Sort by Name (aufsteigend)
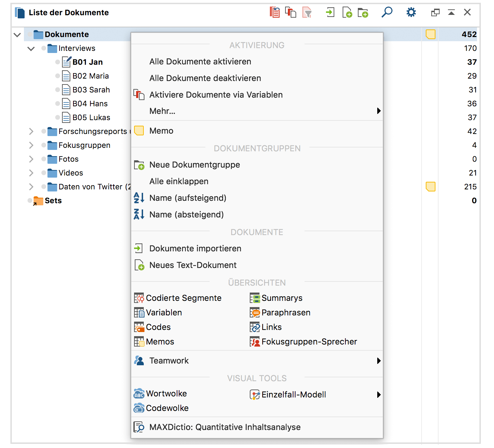Viewport: 494px width, 448px height. (187, 198)
